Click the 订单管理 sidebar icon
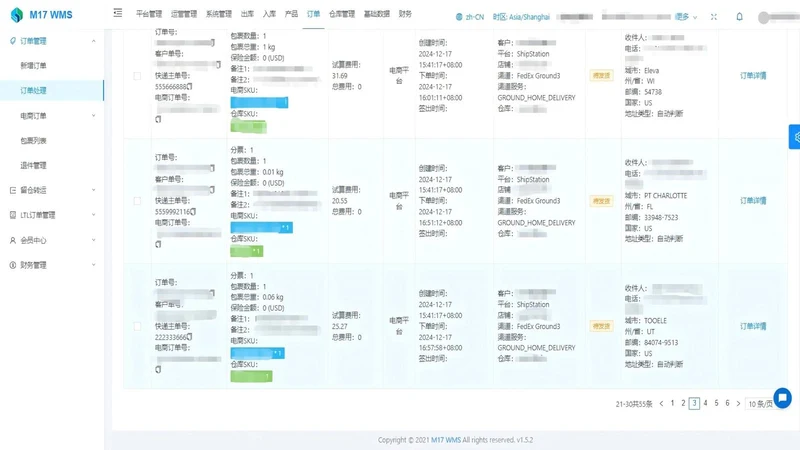The image size is (800, 450). click(x=13, y=41)
